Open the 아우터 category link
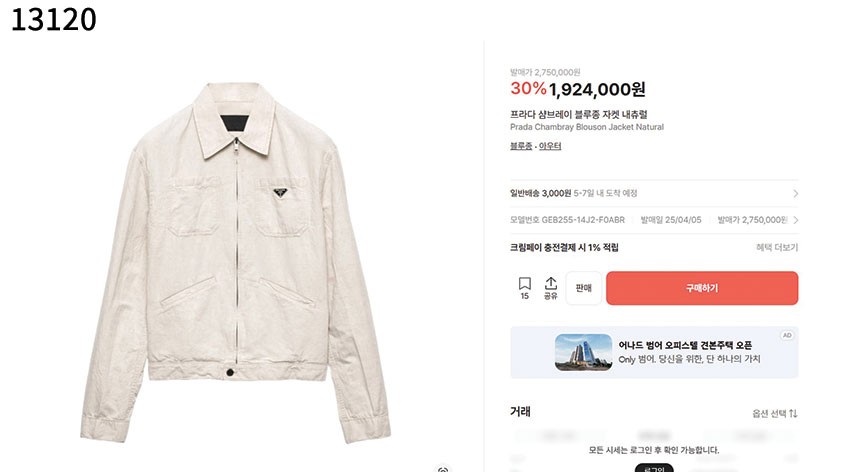The height and width of the screenshot is (472, 860). 550,146
